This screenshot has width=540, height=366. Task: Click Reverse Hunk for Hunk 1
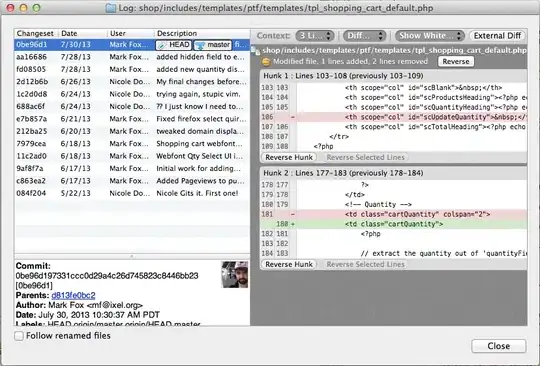point(289,157)
